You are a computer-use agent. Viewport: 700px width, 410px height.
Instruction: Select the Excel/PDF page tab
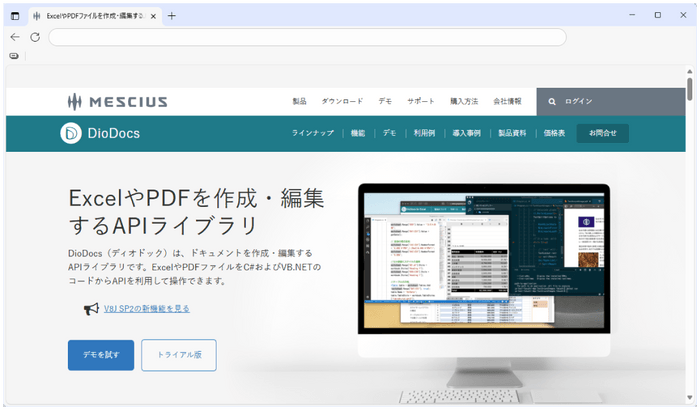click(95, 16)
